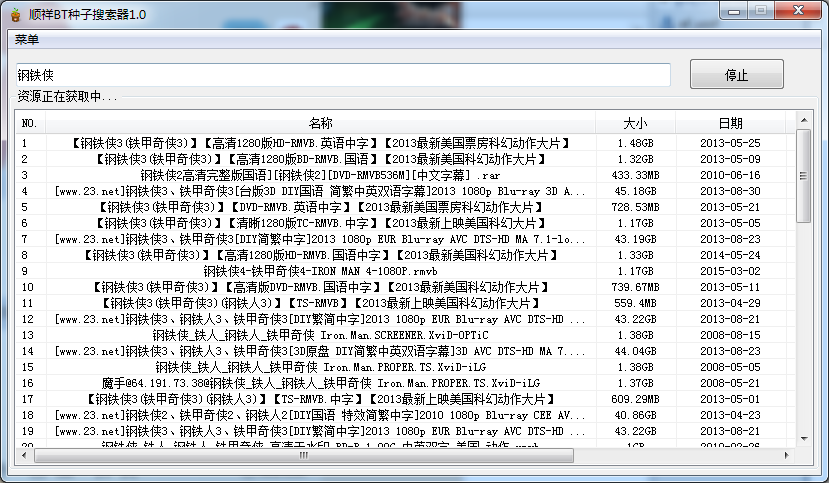Select row 14 3D原盘 DIY简繁中英双语字幕 entry

(x=406, y=351)
